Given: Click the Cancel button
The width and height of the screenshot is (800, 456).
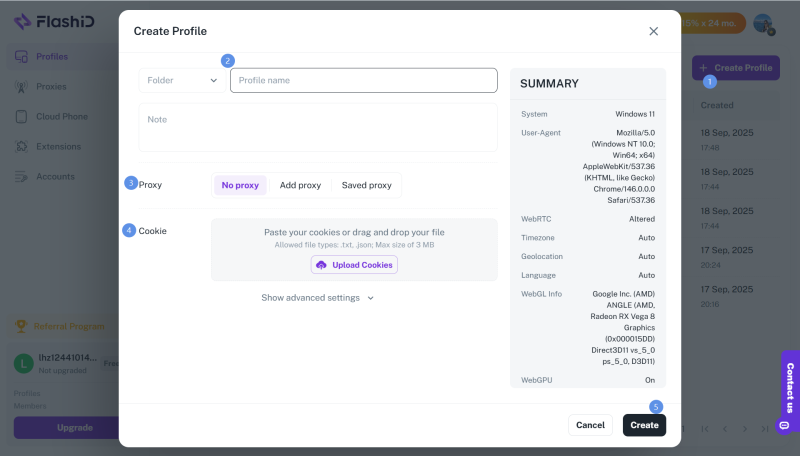Looking at the screenshot, I should 590,425.
